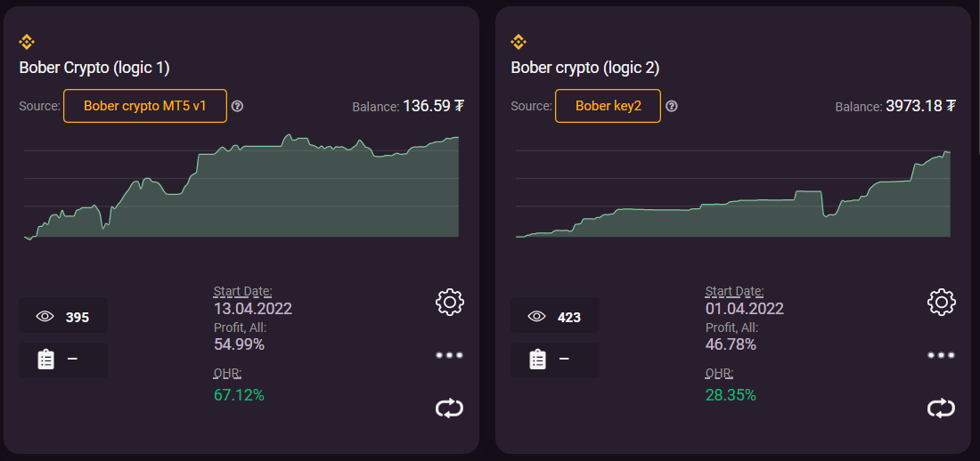
Task: Open settings gear on Bober crypto (logic 2)
Action: [x=942, y=302]
